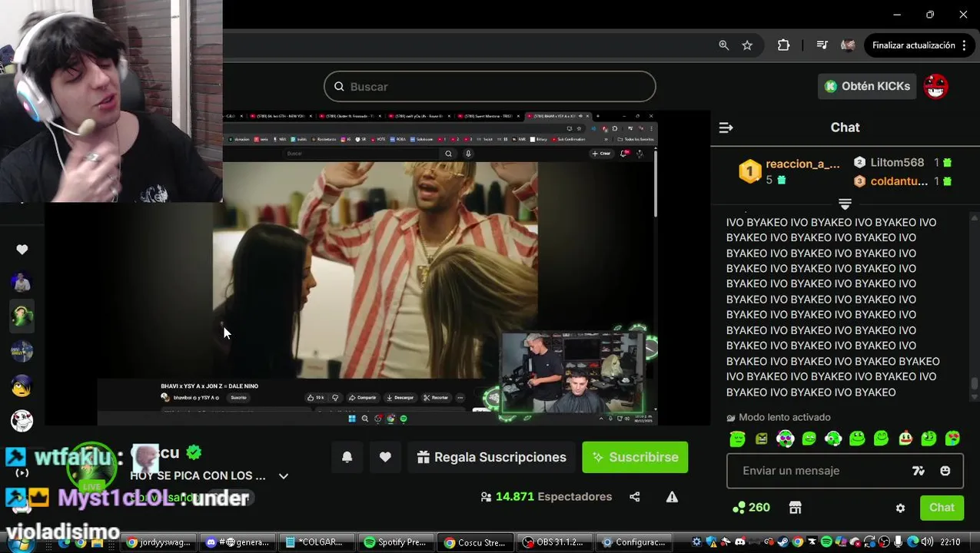Open first followed channel avatar in sidebar
980x553 pixels.
22,282
